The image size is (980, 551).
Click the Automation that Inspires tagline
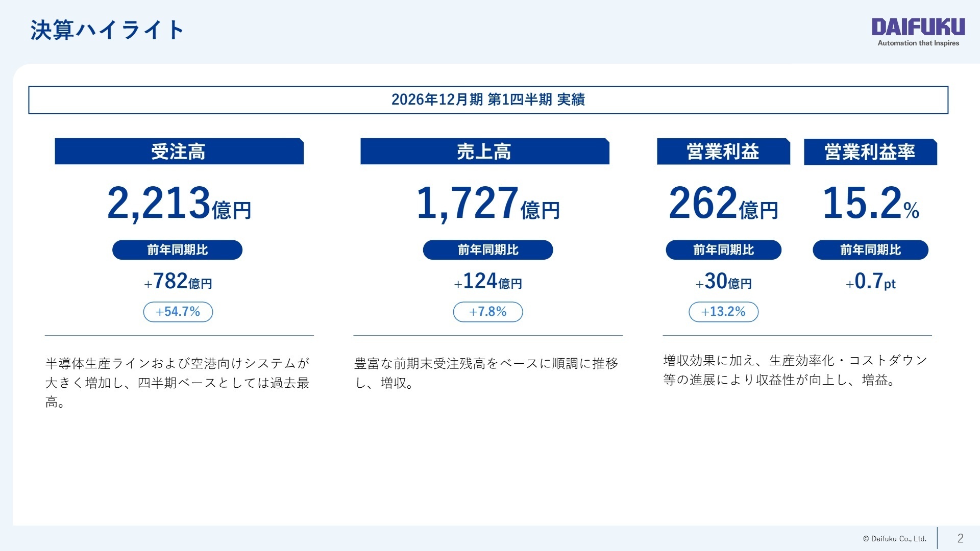click(918, 43)
